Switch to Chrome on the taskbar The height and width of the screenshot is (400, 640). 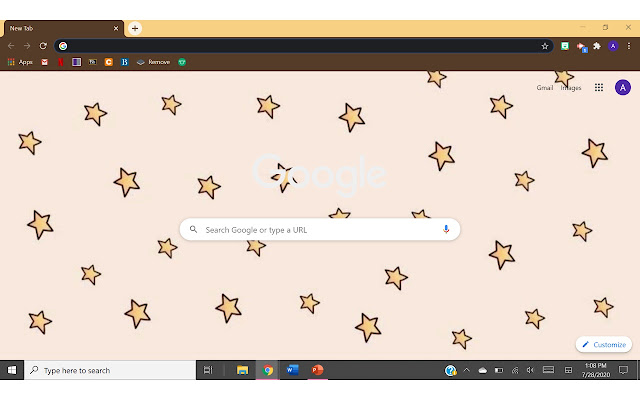pos(268,370)
